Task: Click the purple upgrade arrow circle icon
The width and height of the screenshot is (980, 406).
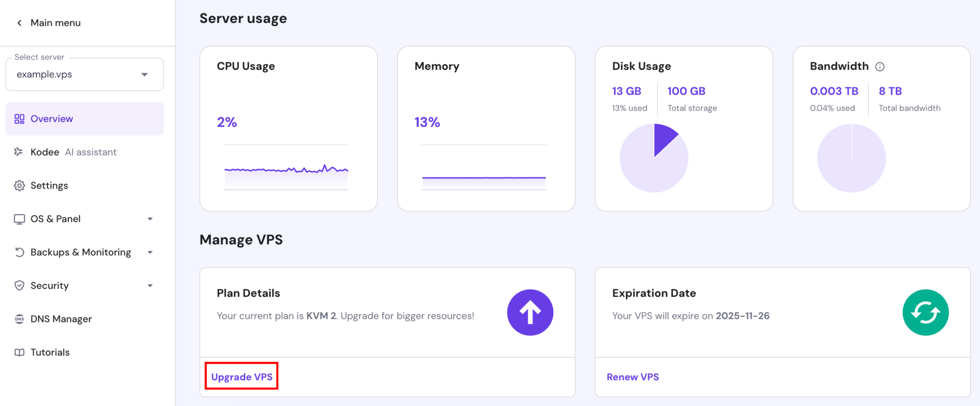Action: point(530,312)
